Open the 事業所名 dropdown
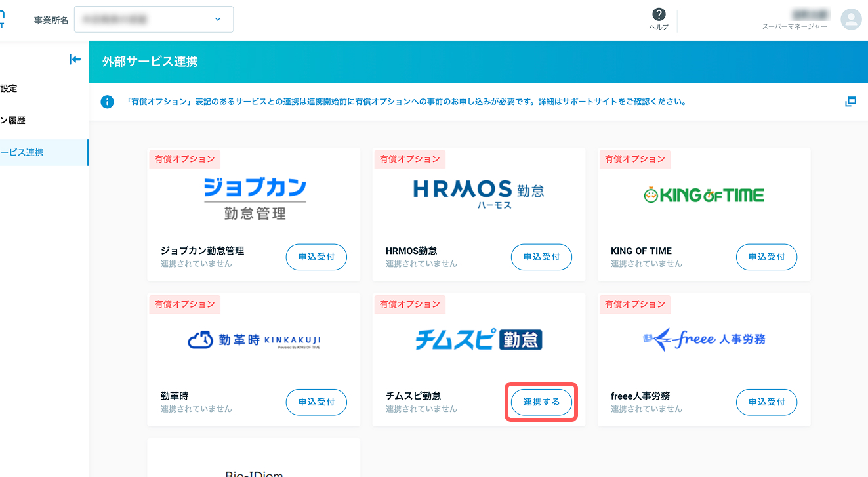 (154, 20)
